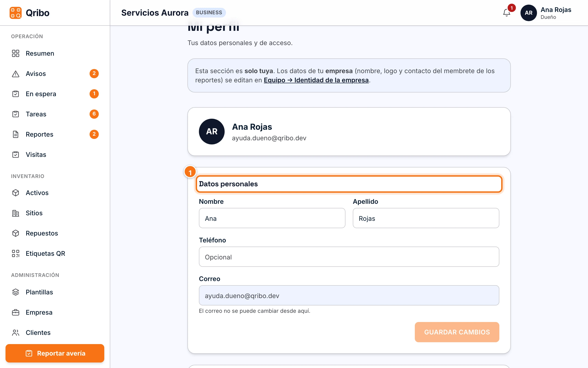This screenshot has height=368, width=588.
Task: Click the Empresa briefcase icon
Action: [16, 312]
